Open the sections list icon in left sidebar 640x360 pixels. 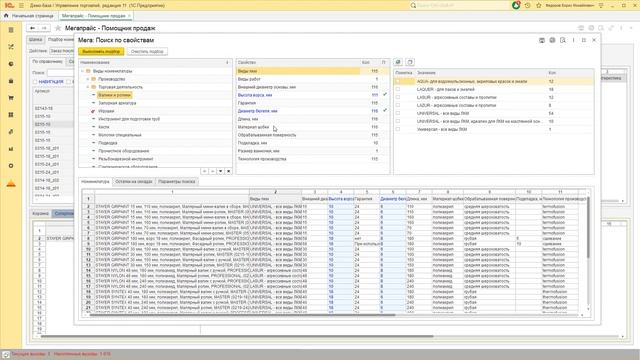[x=11, y=30]
